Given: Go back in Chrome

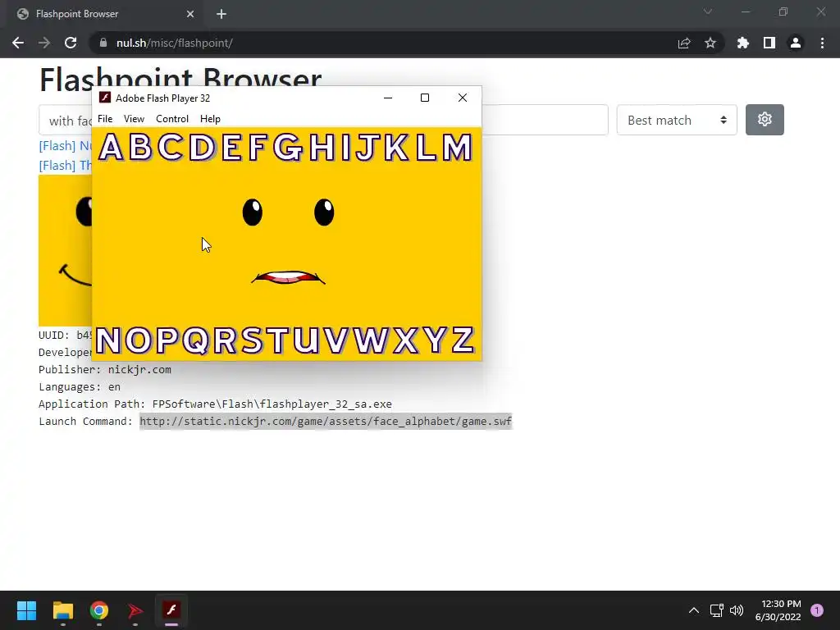Looking at the screenshot, I should point(18,43).
